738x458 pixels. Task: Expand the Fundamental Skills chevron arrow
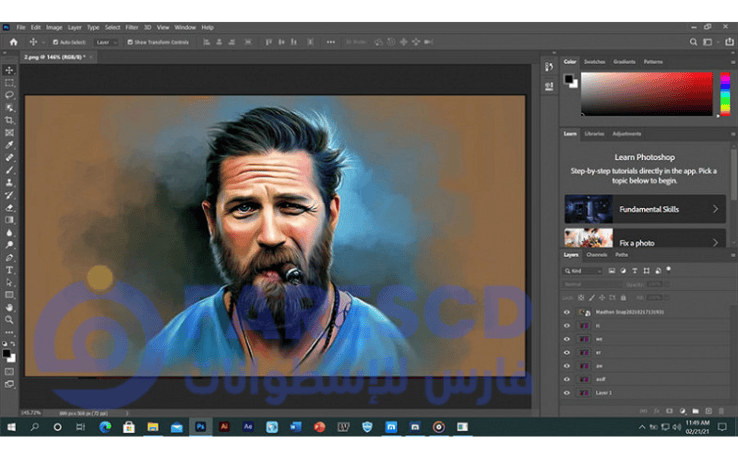(x=715, y=209)
